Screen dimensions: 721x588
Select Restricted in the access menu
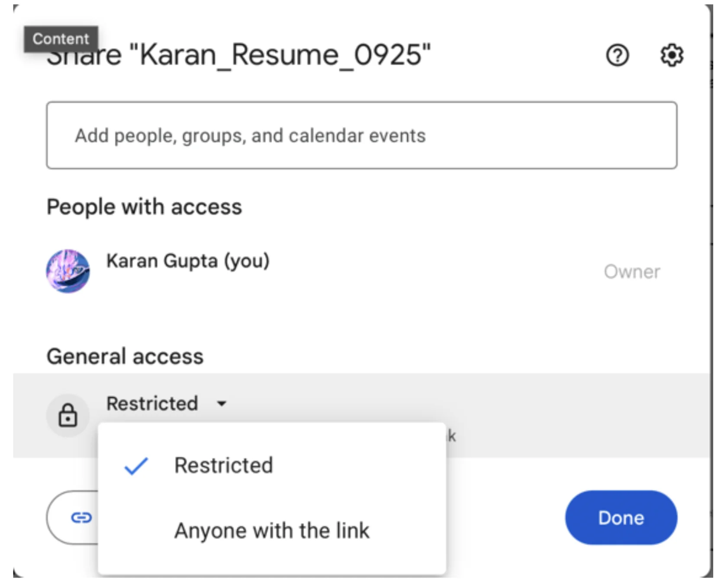pos(223,466)
